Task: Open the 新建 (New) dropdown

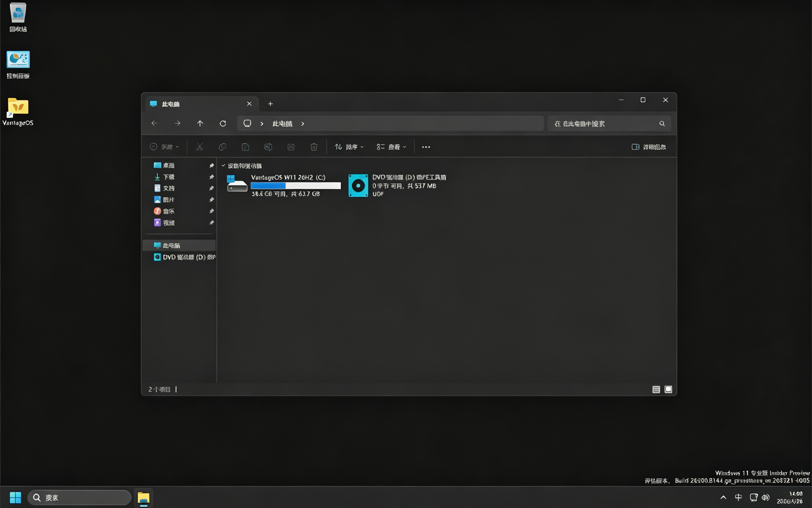Action: (164, 147)
